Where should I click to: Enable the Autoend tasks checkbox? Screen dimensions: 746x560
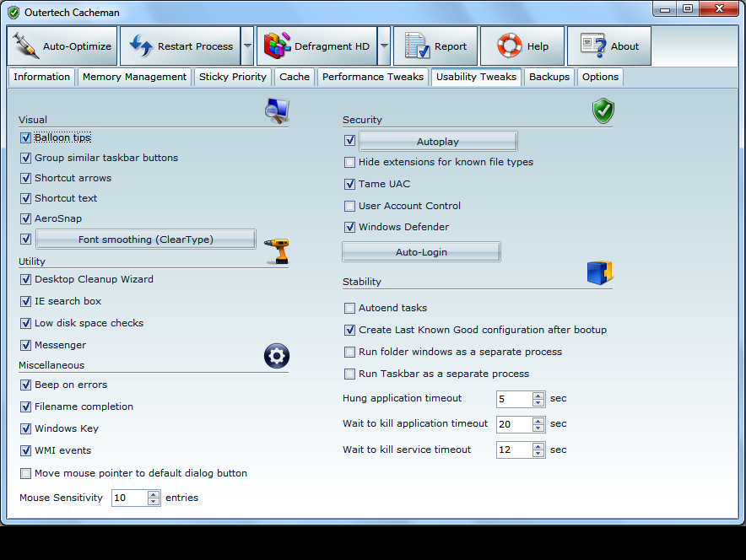click(x=349, y=309)
